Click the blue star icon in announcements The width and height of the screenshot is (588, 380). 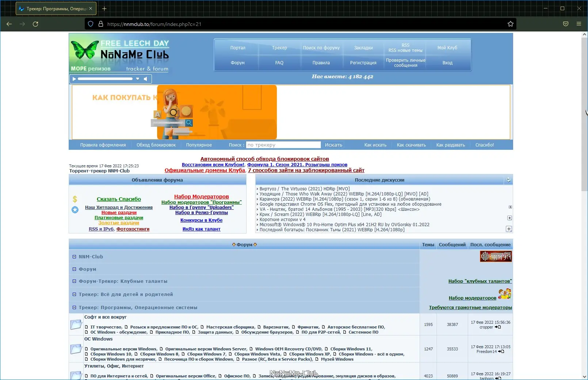coord(75,210)
